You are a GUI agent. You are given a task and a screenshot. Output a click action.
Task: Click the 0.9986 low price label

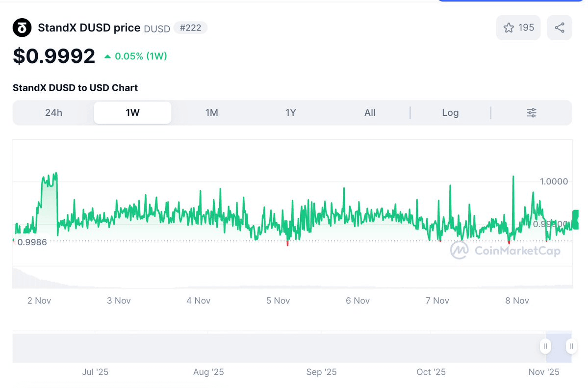pyautogui.click(x=32, y=242)
